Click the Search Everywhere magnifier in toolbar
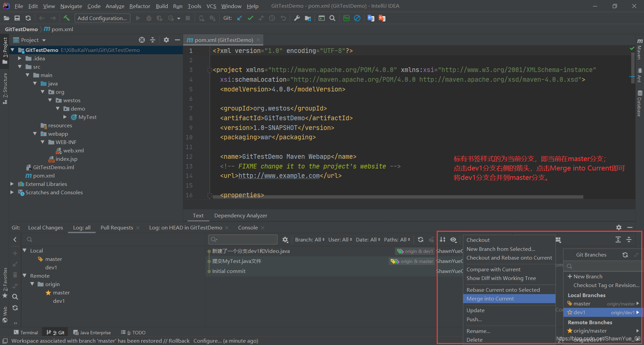 332,18
